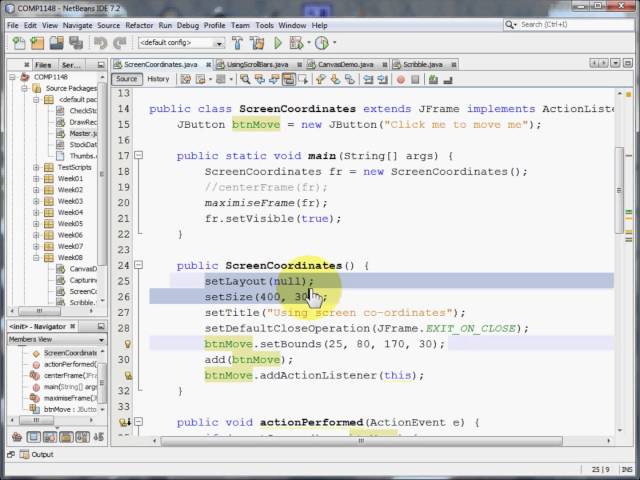Click the Undo toolbar icon
The image size is (640, 480).
click(x=100, y=42)
